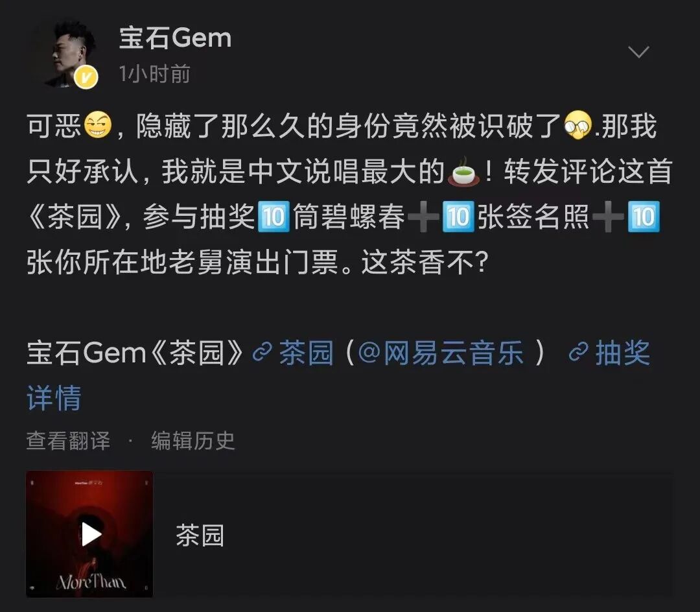700x612 pixels.
Task: Click the grinning smirk emoji after 可恶
Action: 98,125
